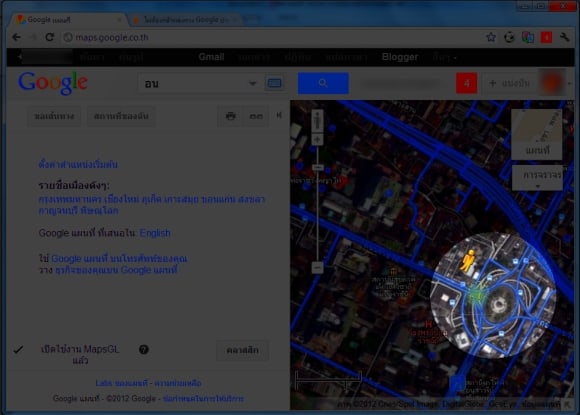Click the MapsGL help question mark icon

[x=144, y=350]
